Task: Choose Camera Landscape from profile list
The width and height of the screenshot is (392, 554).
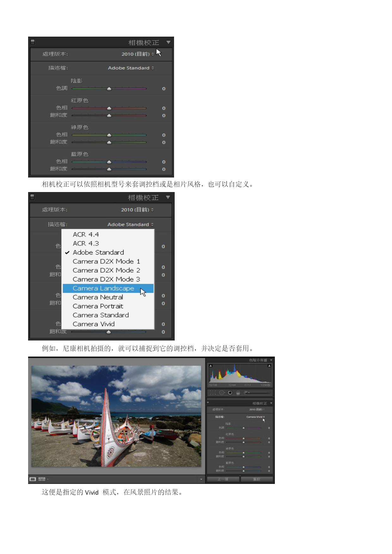Action: click(x=103, y=288)
